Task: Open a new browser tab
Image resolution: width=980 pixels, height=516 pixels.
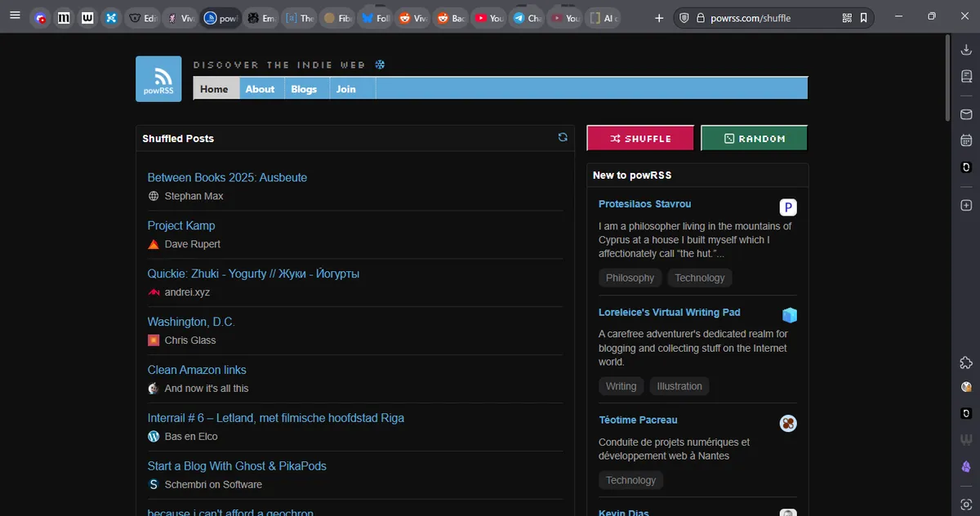Action: pos(659,18)
